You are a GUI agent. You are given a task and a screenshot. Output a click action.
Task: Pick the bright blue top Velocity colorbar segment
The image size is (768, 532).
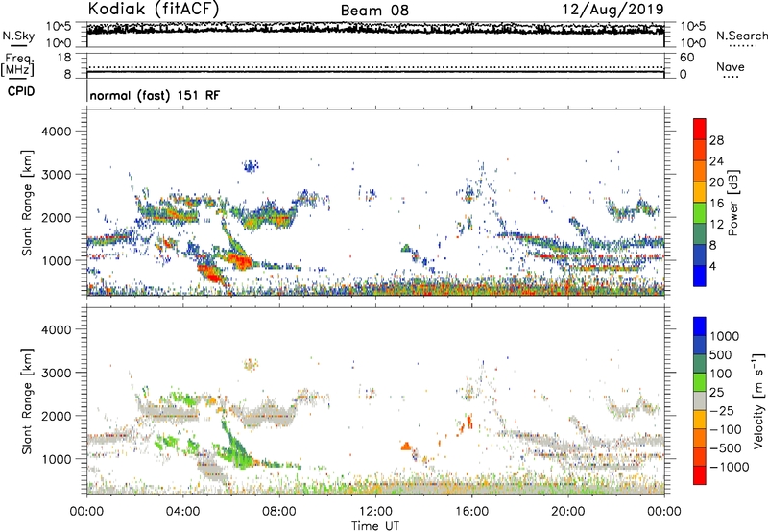700,326
